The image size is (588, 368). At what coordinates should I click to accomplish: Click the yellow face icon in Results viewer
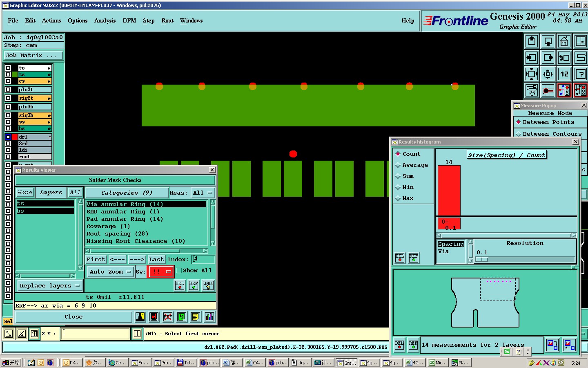(x=140, y=317)
